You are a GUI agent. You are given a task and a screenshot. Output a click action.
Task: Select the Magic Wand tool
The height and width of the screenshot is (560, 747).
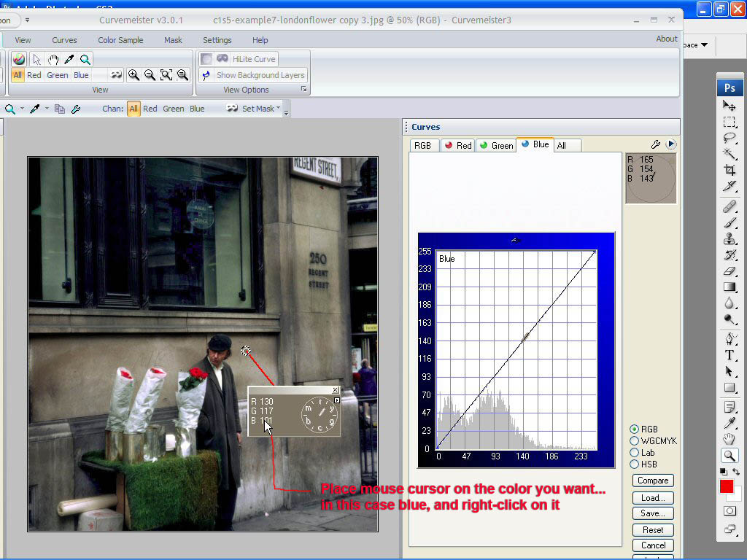point(729,154)
